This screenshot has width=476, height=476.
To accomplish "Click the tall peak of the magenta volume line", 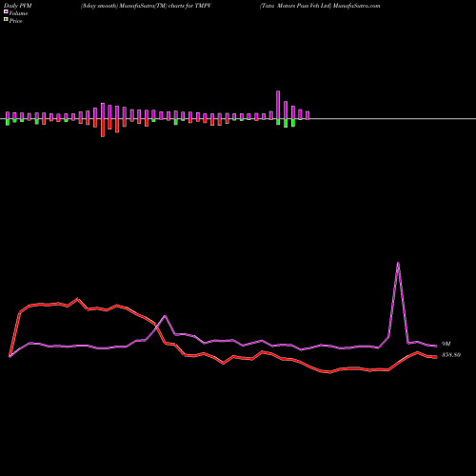I will click(x=398, y=263).
